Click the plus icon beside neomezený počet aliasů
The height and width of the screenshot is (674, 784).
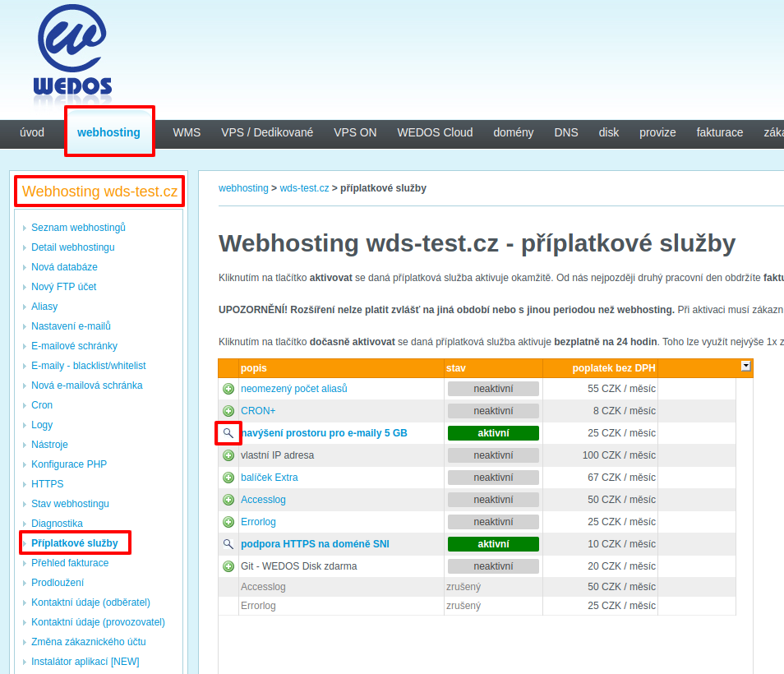click(x=228, y=389)
